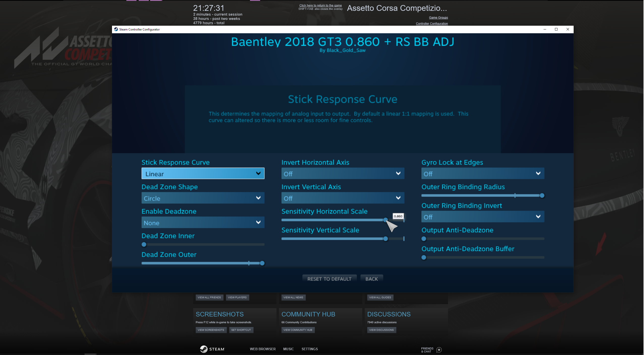644x355 pixels.
Task: Maximize the Steam Controller Configurator window
Action: coord(556,29)
